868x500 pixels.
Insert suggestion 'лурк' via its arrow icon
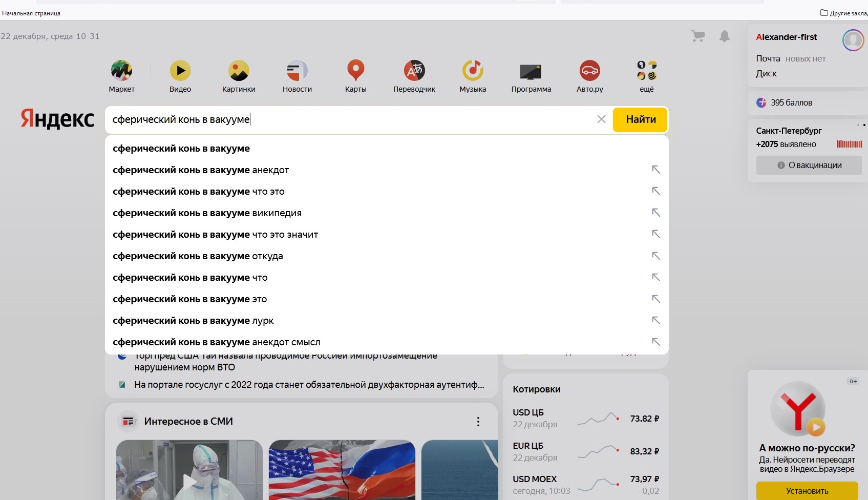coord(655,320)
